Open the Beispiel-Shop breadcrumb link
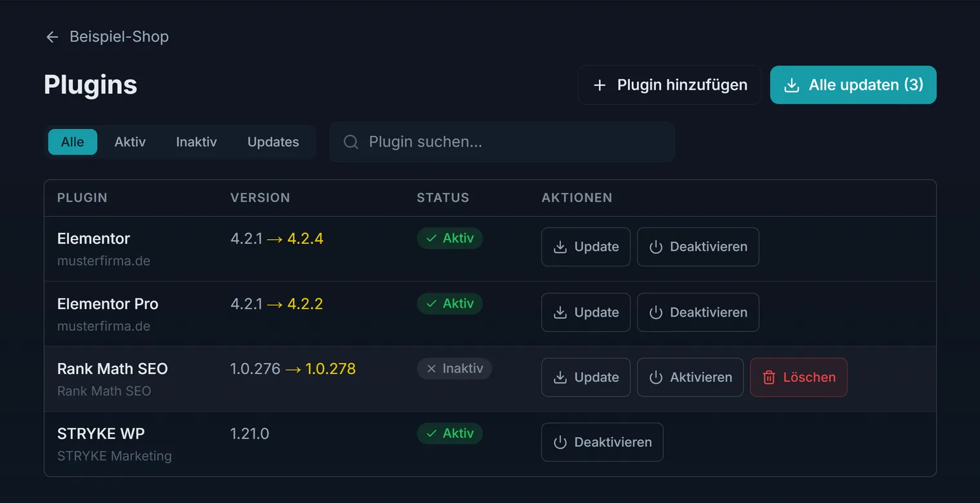The width and height of the screenshot is (980, 503). click(119, 37)
